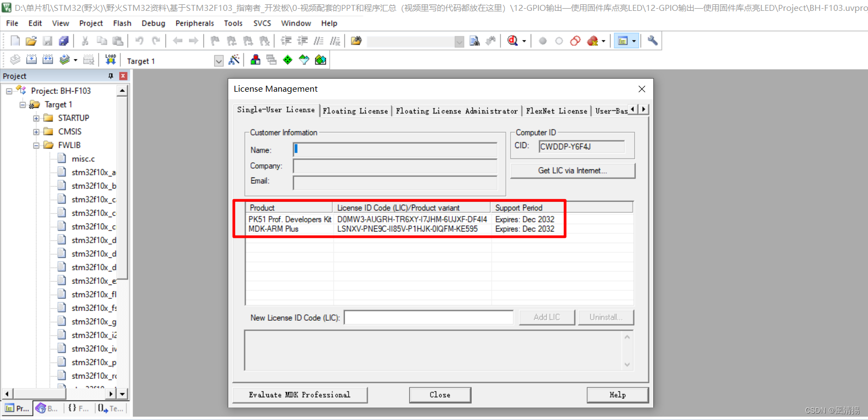Click the Help button in License Management
This screenshot has width=868, height=420.
point(618,395)
